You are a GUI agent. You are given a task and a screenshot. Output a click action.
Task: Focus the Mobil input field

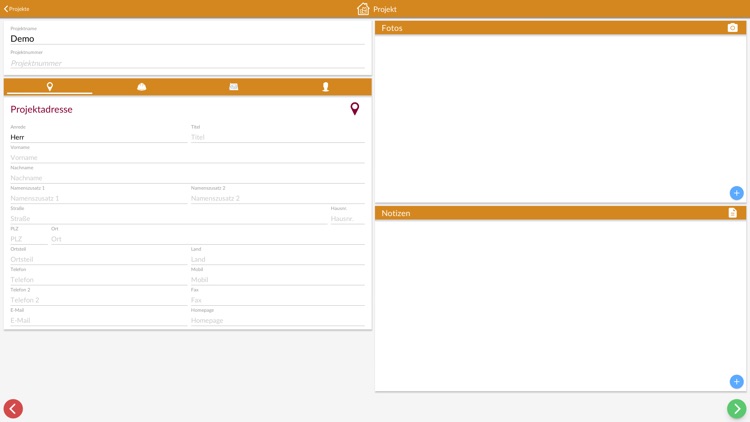(278, 279)
